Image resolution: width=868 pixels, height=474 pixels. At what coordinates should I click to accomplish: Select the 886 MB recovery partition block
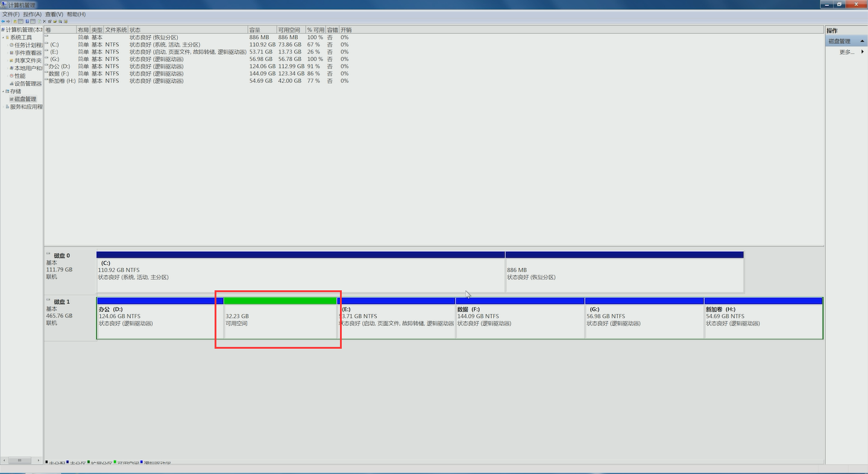(624, 272)
